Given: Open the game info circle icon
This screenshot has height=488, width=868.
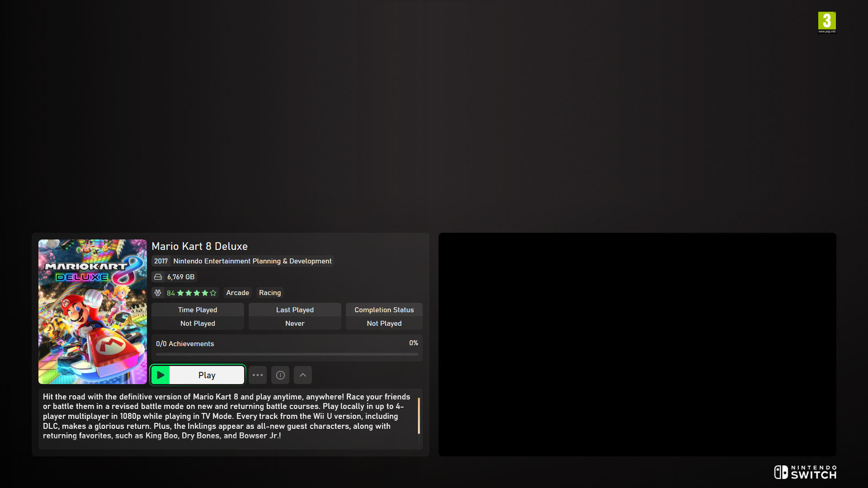Looking at the screenshot, I should 280,375.
